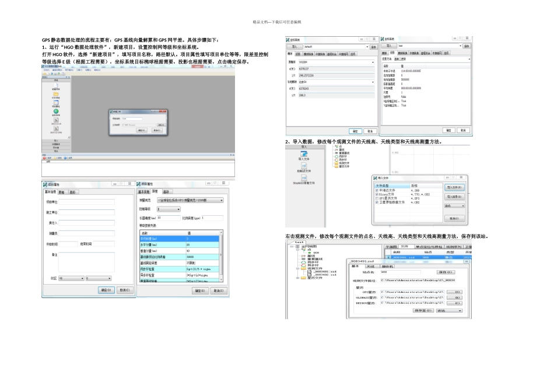Open the 观测序列 tab

point(453,247)
